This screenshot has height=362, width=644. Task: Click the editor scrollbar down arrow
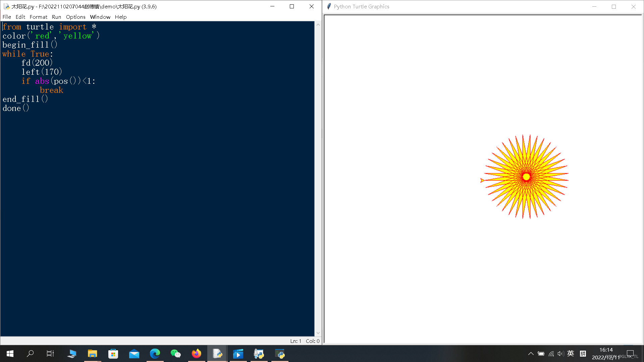click(x=318, y=333)
